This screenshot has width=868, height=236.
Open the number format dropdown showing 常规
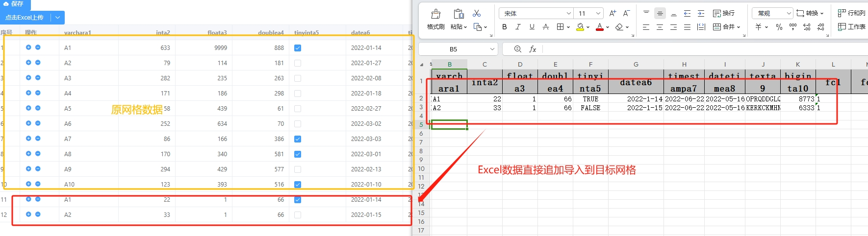click(x=789, y=14)
